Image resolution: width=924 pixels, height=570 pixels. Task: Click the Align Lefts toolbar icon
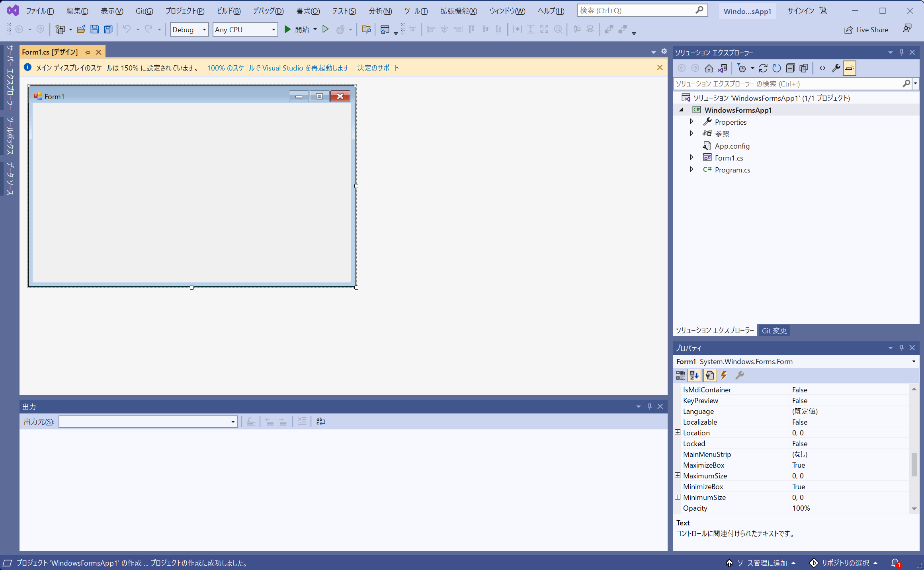[431, 29]
